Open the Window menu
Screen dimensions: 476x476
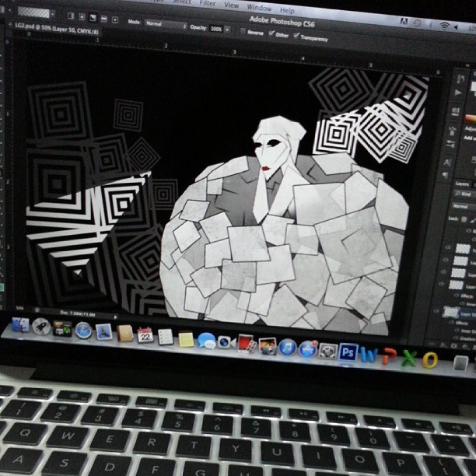click(259, 8)
